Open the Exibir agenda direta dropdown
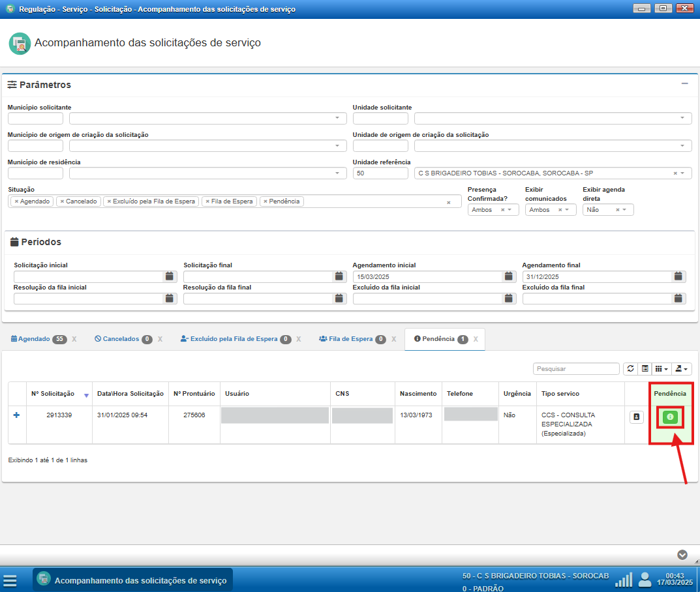Viewport: 700px width, 592px height. [x=624, y=210]
